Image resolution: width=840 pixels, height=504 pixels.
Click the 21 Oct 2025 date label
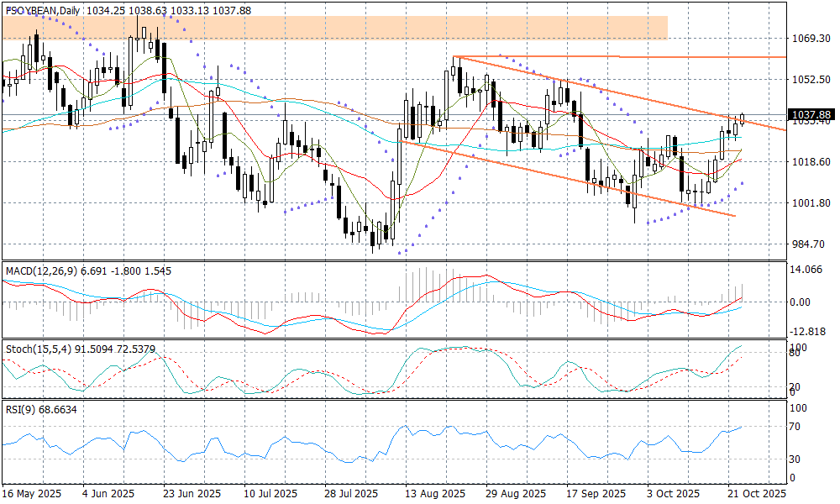tap(756, 494)
